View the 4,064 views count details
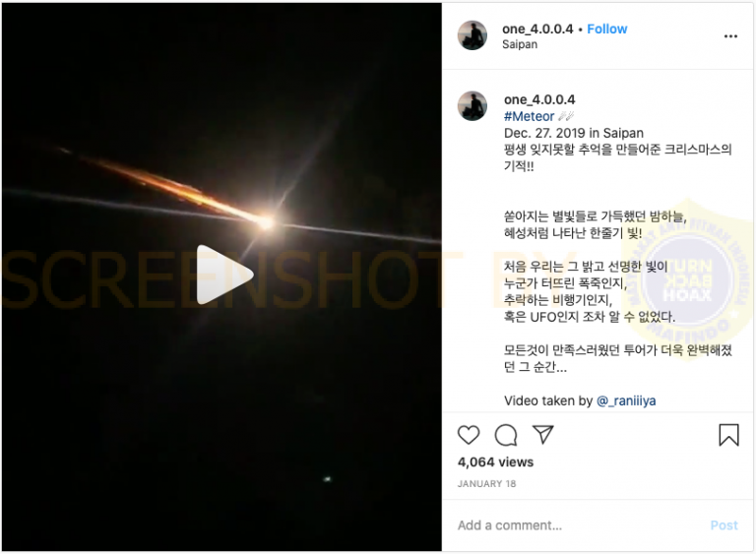This screenshot has height=554, width=756. (495, 462)
